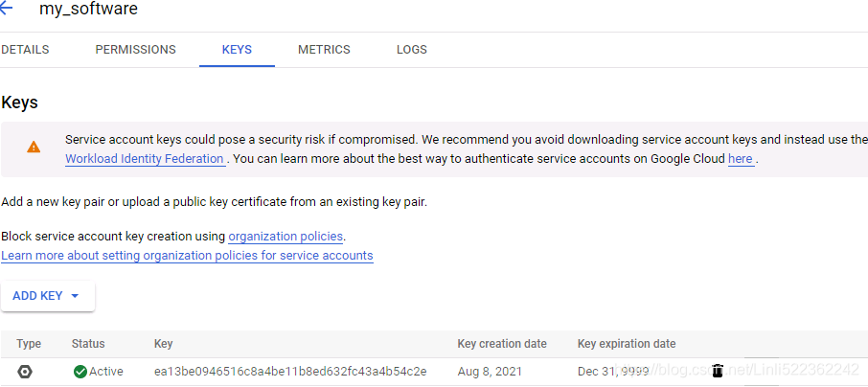Open Learn more about setting organization policies

pos(187,256)
